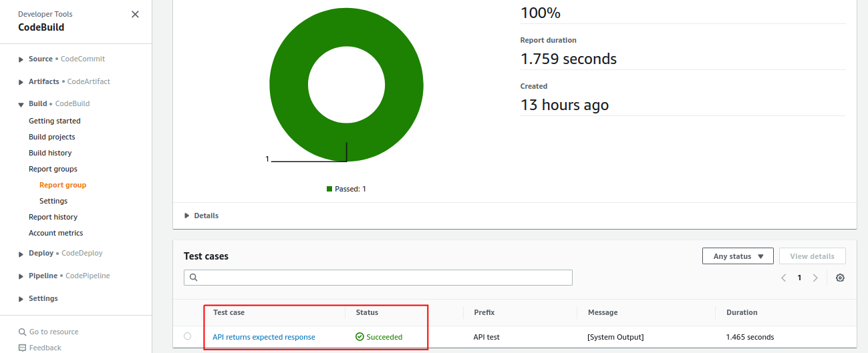Go to previous page of test cases

784,278
